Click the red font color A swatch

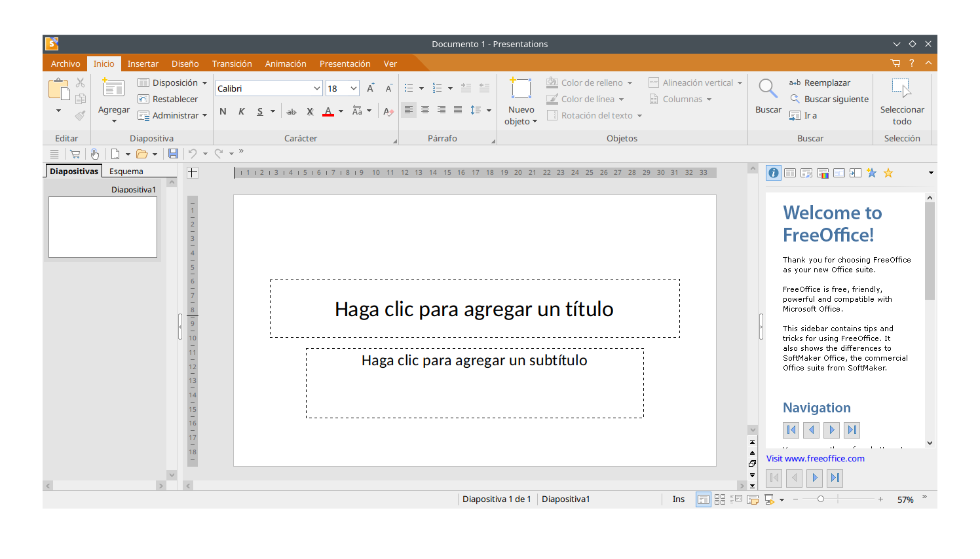[328, 111]
